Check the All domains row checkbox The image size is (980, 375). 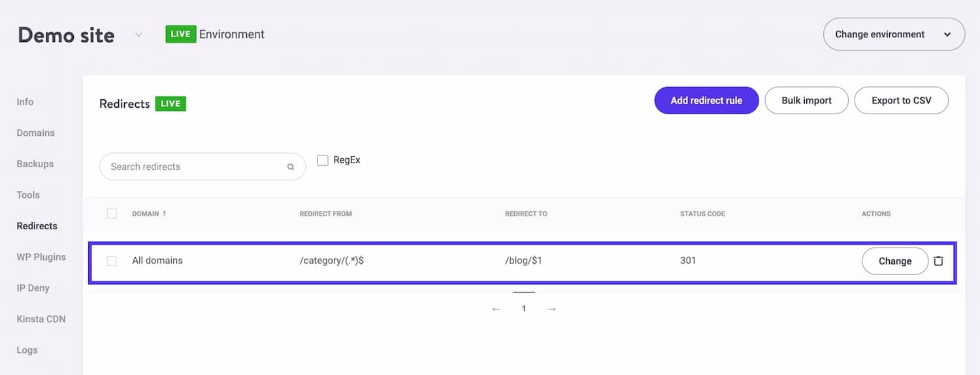(x=112, y=261)
